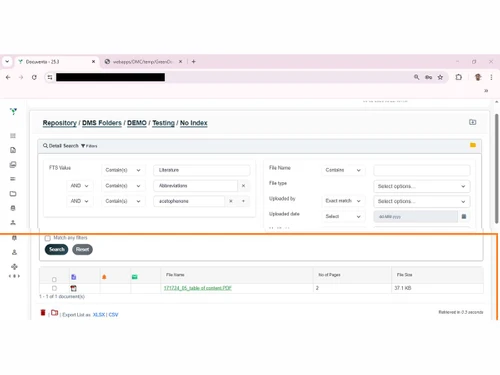Open the folder icon in the sidebar
The image size is (500, 375).
coord(13,194)
